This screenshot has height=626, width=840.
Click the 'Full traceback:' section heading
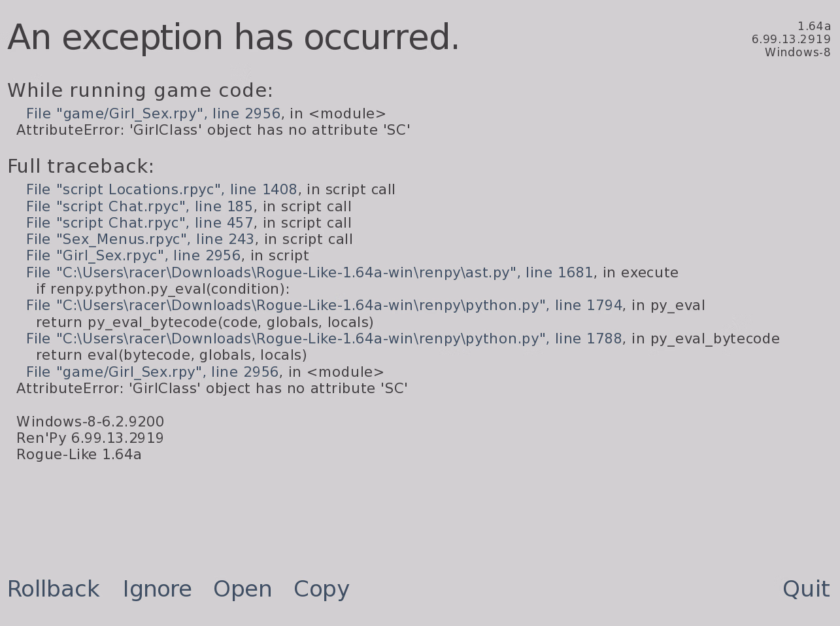click(80, 167)
